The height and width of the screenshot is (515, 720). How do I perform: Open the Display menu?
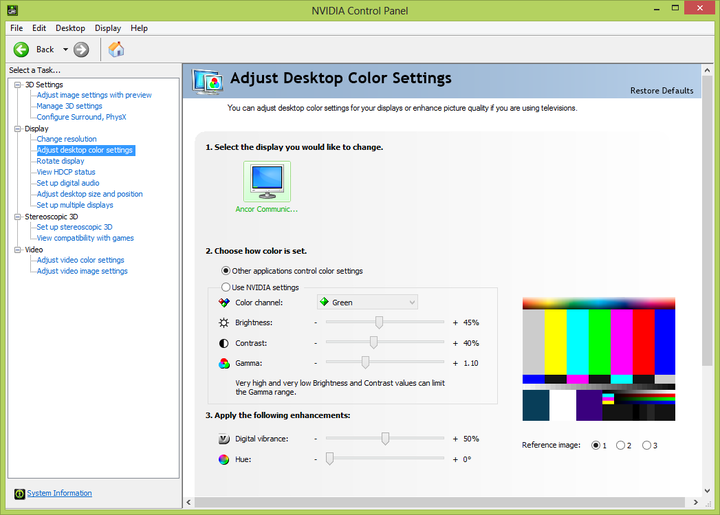pos(108,28)
